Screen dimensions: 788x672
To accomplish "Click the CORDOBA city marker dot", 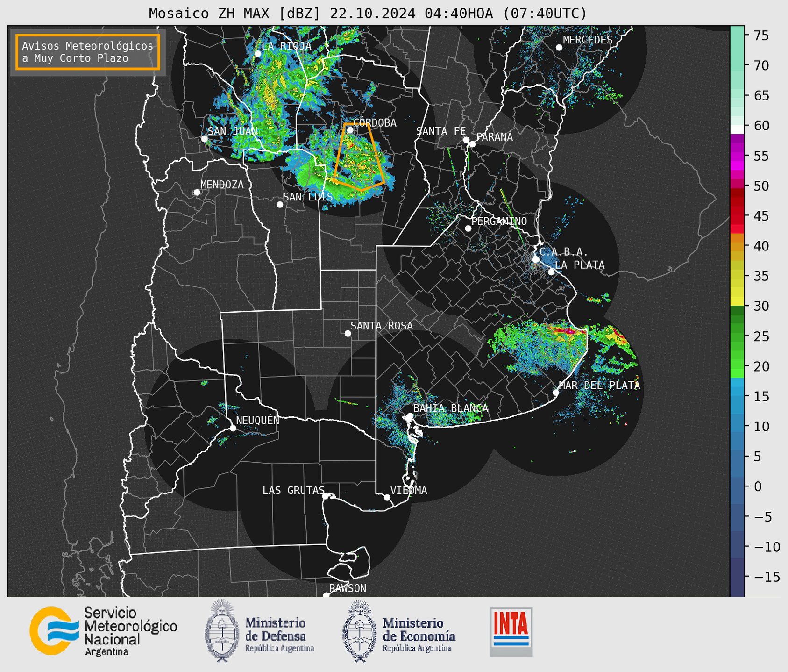I will click(350, 130).
